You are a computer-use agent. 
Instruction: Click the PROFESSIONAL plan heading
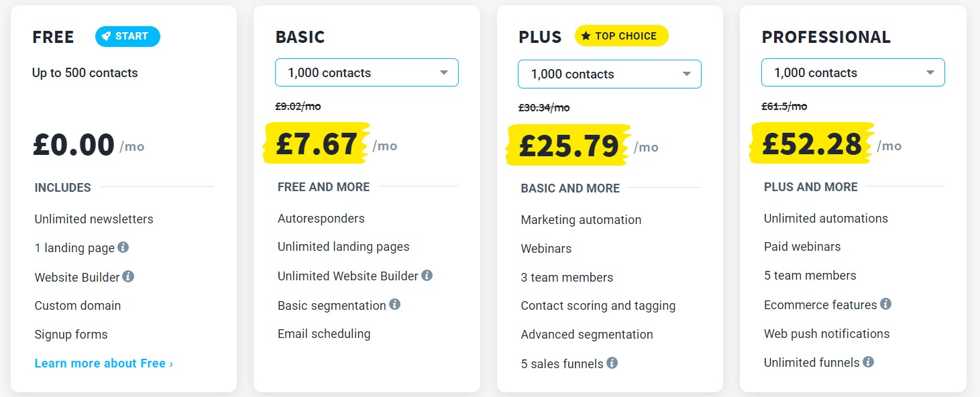pos(826,37)
